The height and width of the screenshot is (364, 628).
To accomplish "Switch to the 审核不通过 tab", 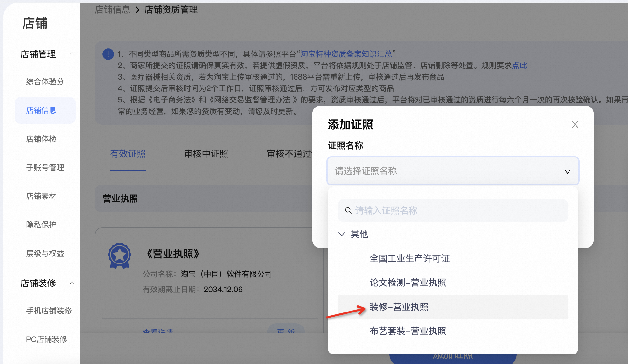I will [x=290, y=154].
